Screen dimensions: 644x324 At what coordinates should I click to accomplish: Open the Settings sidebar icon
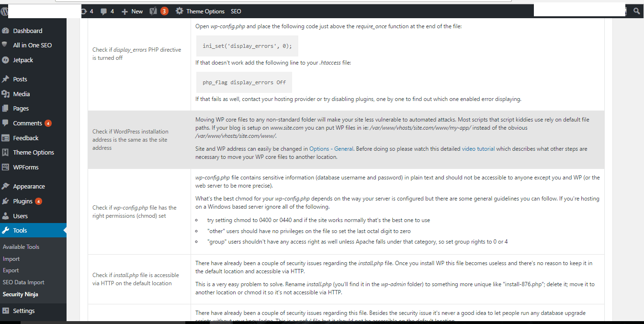pyautogui.click(x=6, y=311)
